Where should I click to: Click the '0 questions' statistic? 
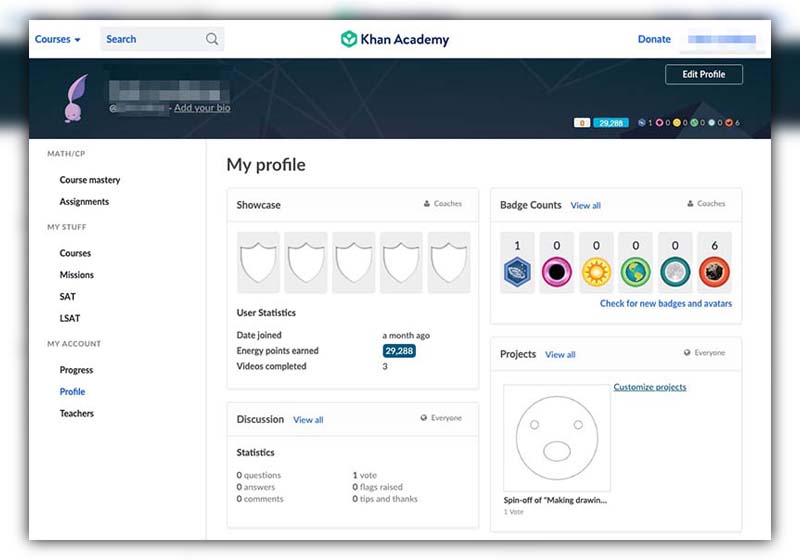[x=259, y=475]
